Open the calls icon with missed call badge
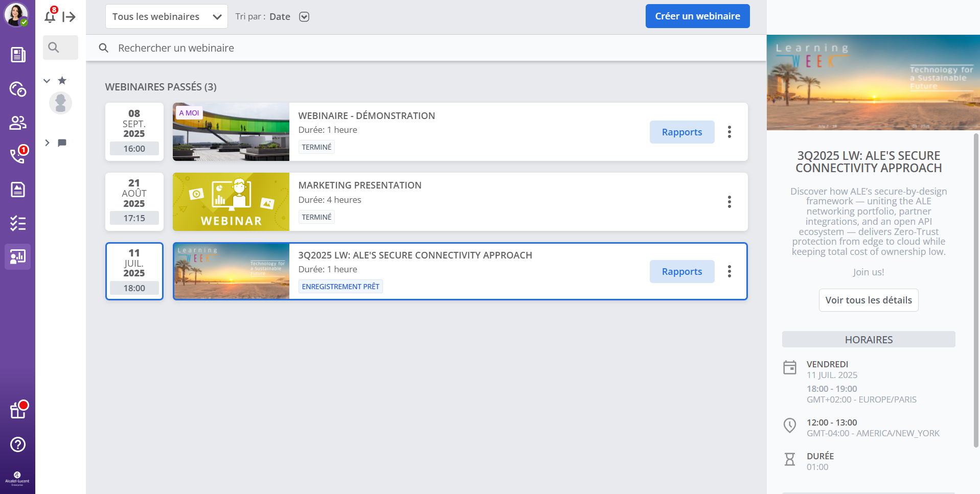 tap(18, 155)
